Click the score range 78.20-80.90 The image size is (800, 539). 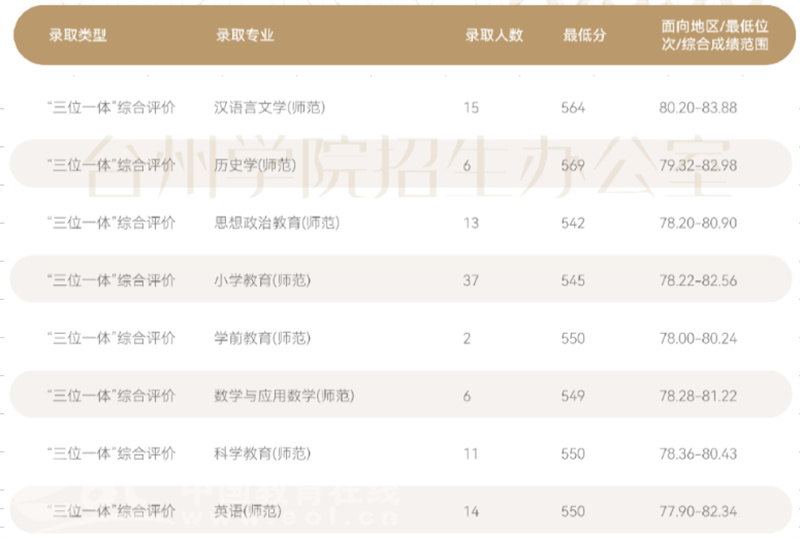[x=698, y=223]
